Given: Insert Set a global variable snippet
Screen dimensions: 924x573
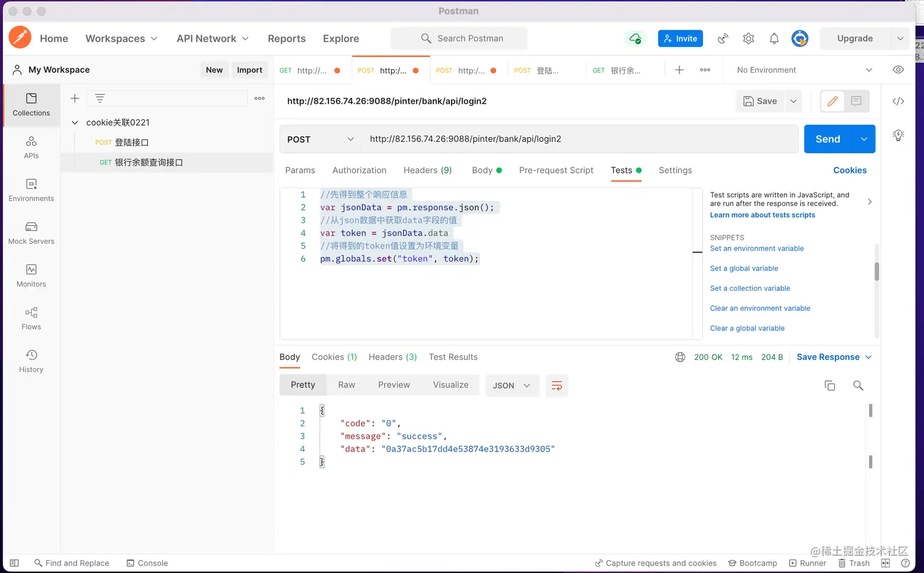Looking at the screenshot, I should coord(744,269).
